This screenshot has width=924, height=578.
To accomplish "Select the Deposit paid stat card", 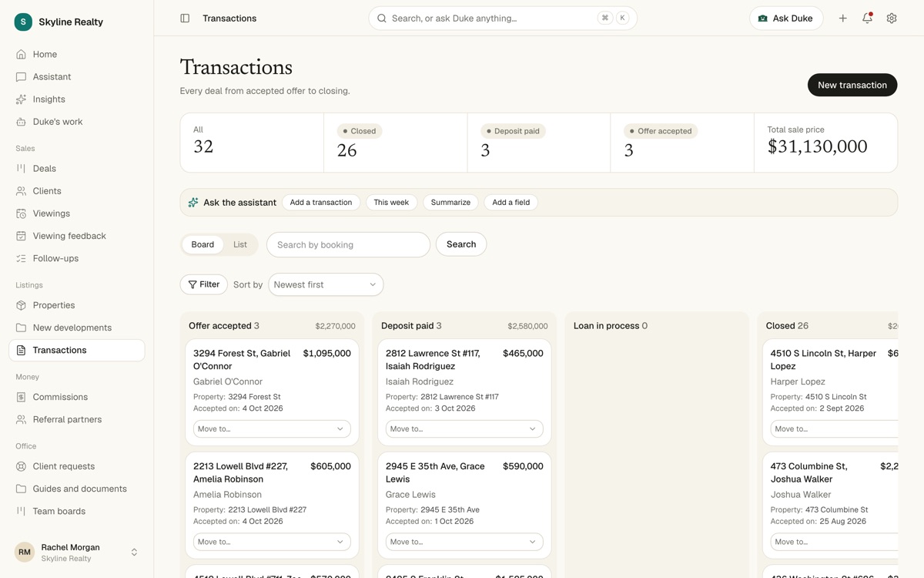I will (x=539, y=143).
